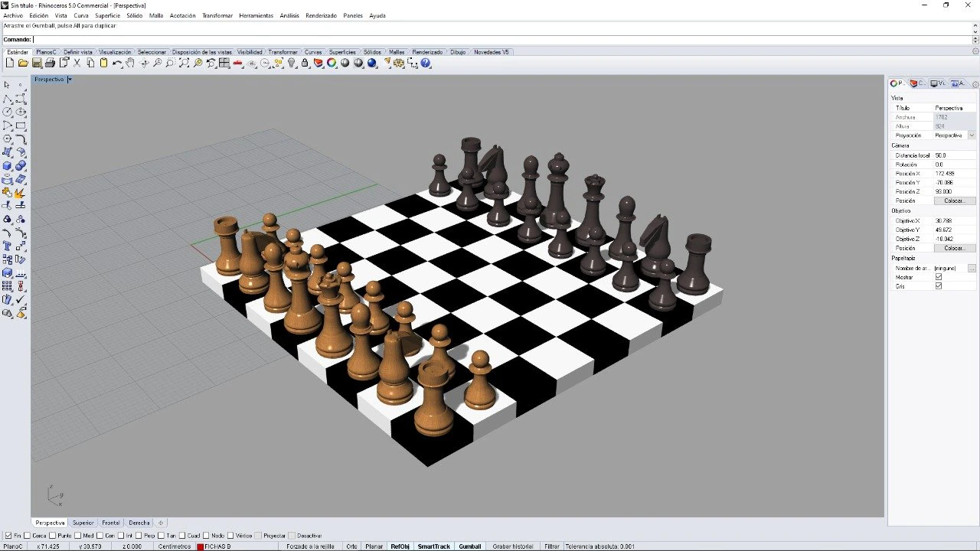The width and height of the screenshot is (980, 551).
Task: Click the red FICHAS B layer color swatch
Action: coord(201,546)
